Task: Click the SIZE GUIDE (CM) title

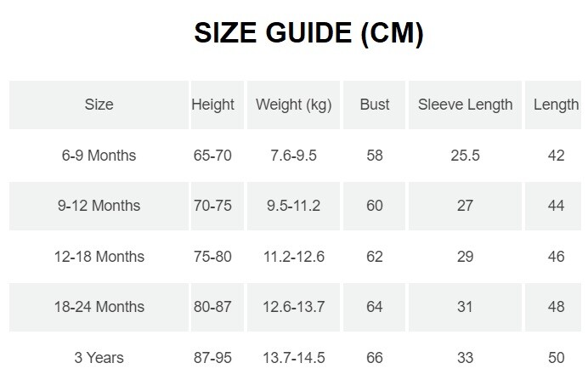Action: coord(308,33)
